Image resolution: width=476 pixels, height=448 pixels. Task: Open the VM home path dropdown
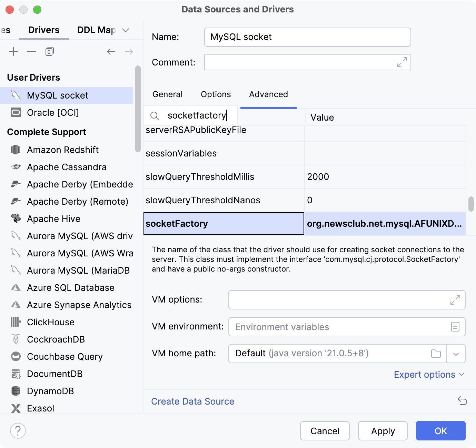pos(456,354)
